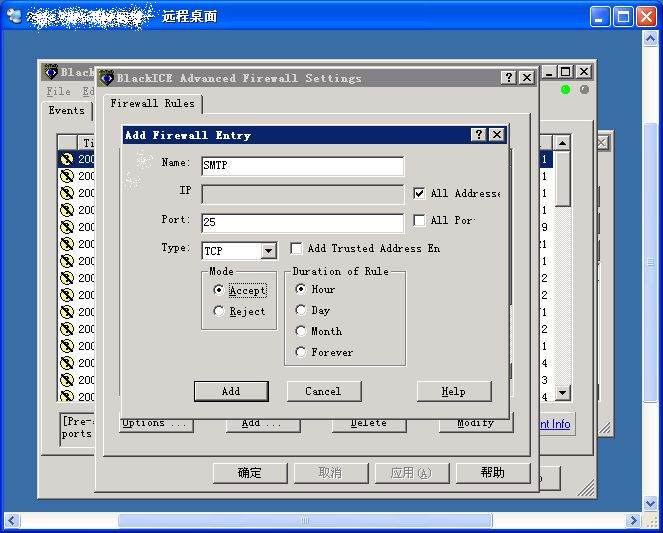This screenshot has height=533, width=663.
Task: Click the Port field showing 25
Action: [303, 223]
